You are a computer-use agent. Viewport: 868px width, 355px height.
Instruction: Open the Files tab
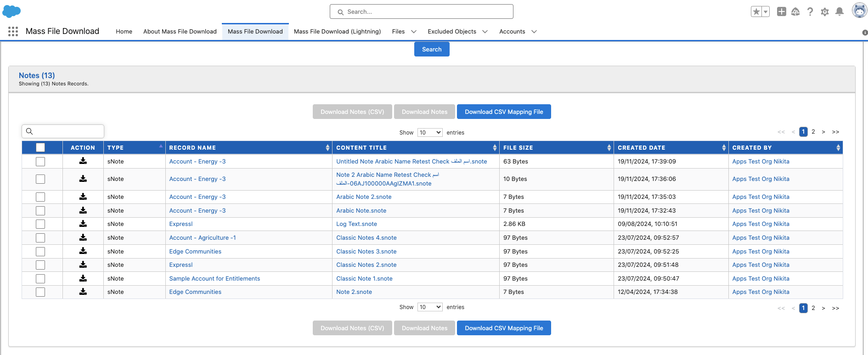(398, 32)
